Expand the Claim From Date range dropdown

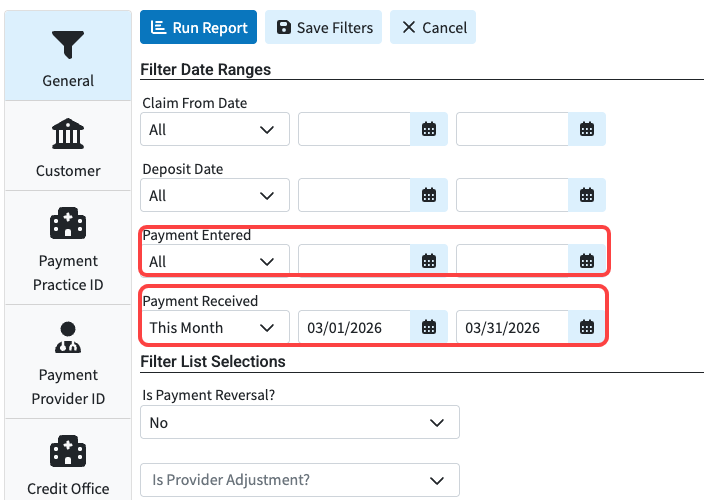[215, 129]
